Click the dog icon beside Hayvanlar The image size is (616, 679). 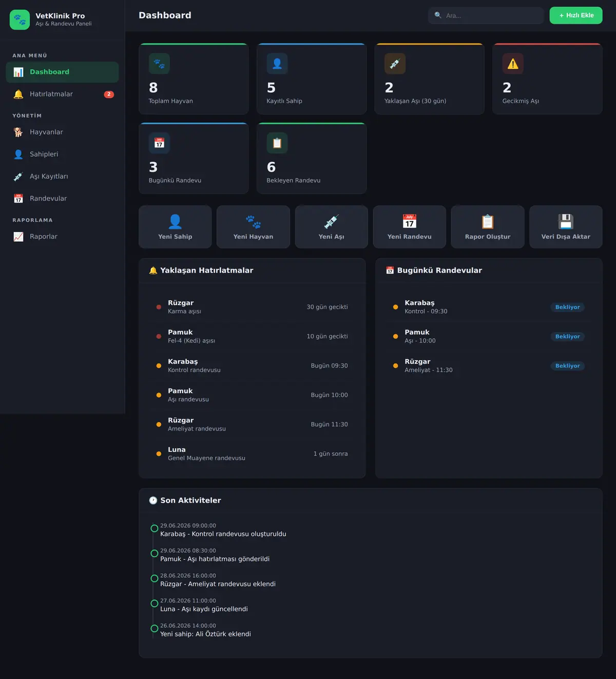click(18, 132)
